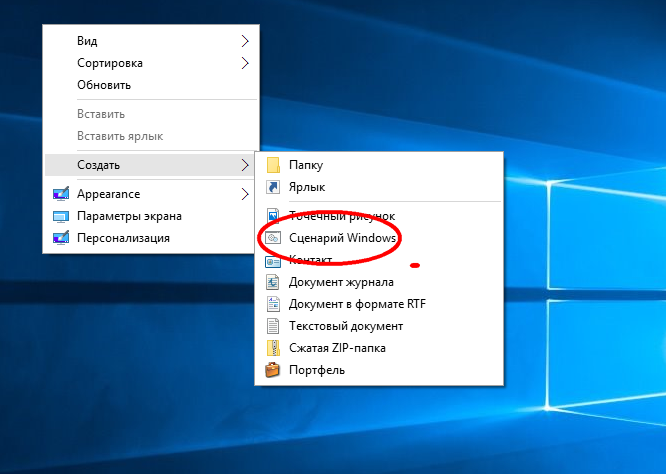Click the icon beside Персонализация
Viewport: 666px width, 474px height.
(61, 238)
